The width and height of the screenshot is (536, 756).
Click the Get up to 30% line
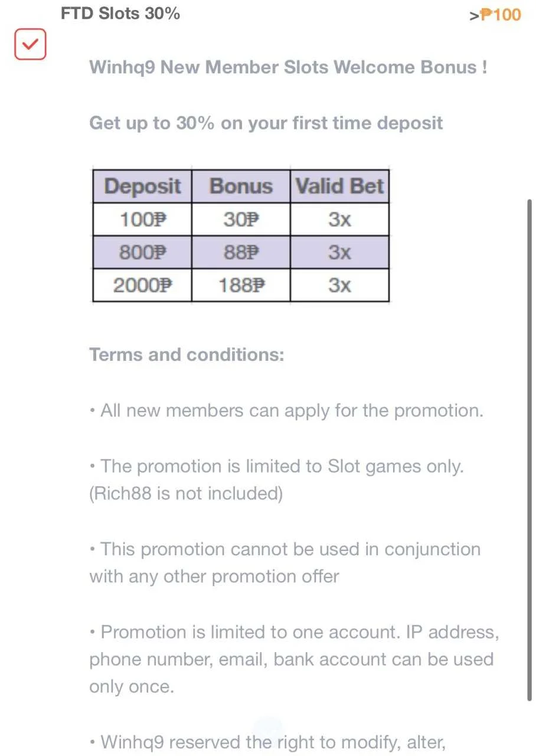[266, 123]
